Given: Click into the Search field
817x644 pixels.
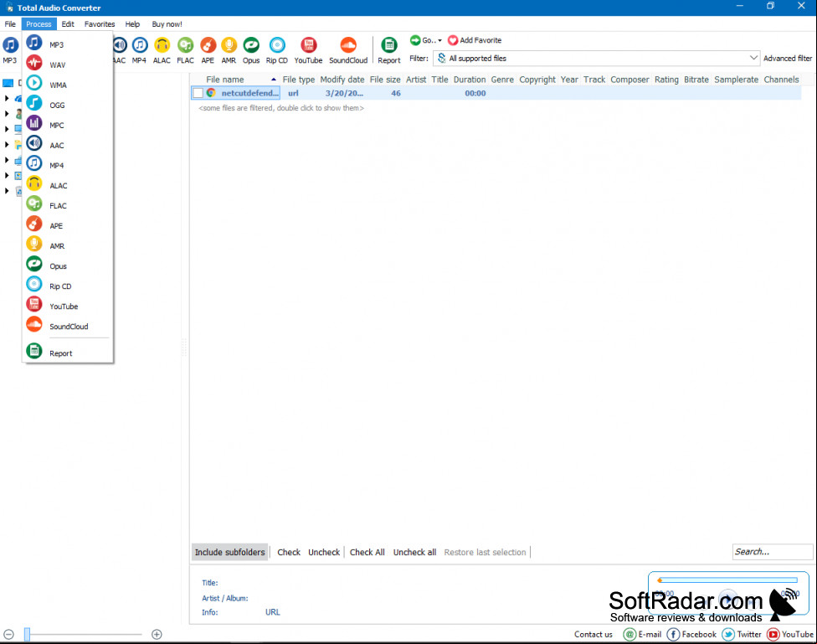Looking at the screenshot, I should tap(772, 552).
